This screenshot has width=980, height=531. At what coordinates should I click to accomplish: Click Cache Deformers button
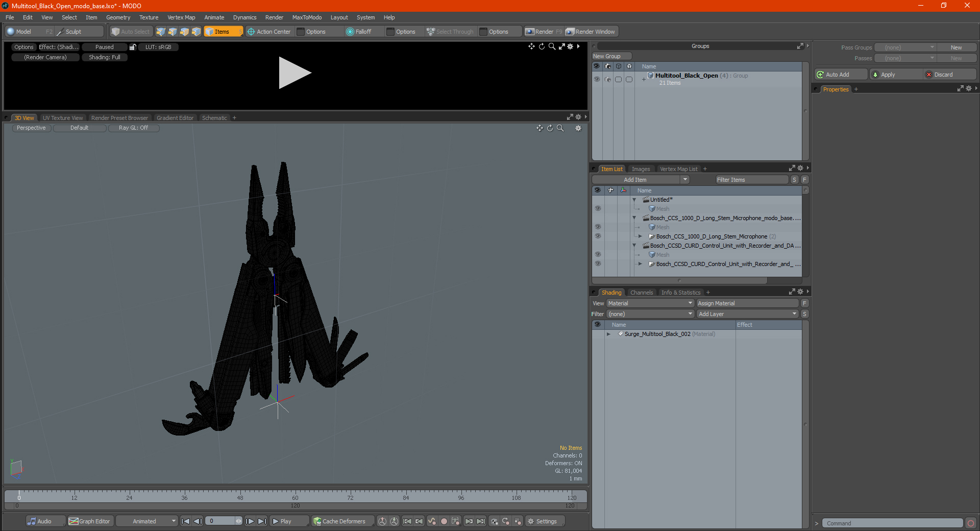click(x=343, y=521)
